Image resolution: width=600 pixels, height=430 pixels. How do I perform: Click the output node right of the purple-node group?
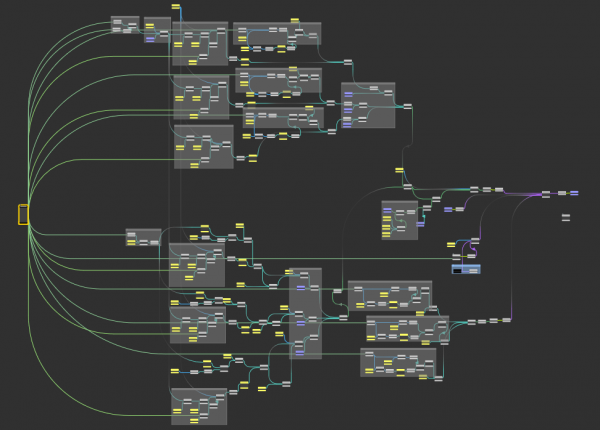(x=408, y=105)
